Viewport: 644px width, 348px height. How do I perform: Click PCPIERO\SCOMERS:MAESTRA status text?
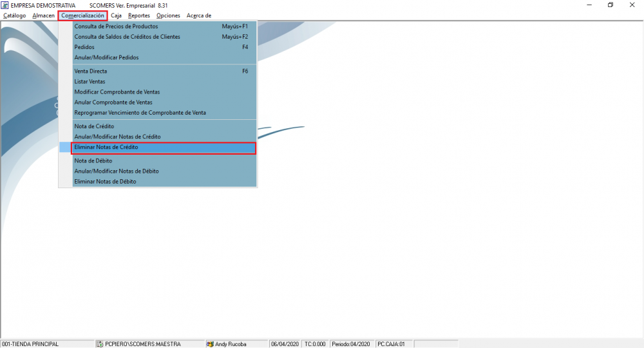tap(142, 344)
